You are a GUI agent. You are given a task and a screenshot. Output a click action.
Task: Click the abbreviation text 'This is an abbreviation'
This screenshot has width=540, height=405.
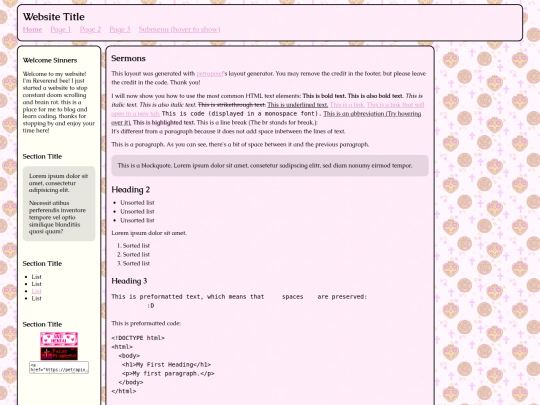pos(355,114)
